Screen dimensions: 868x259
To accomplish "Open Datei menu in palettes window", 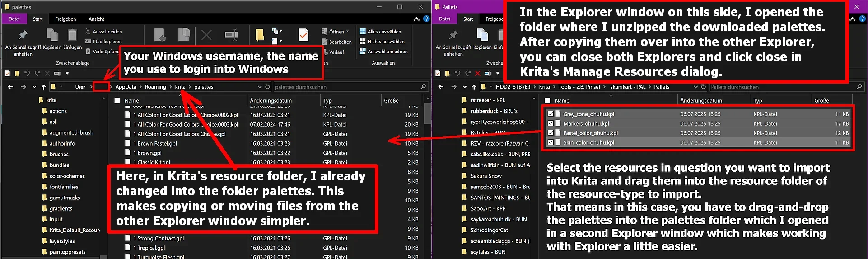I will tap(14, 19).
